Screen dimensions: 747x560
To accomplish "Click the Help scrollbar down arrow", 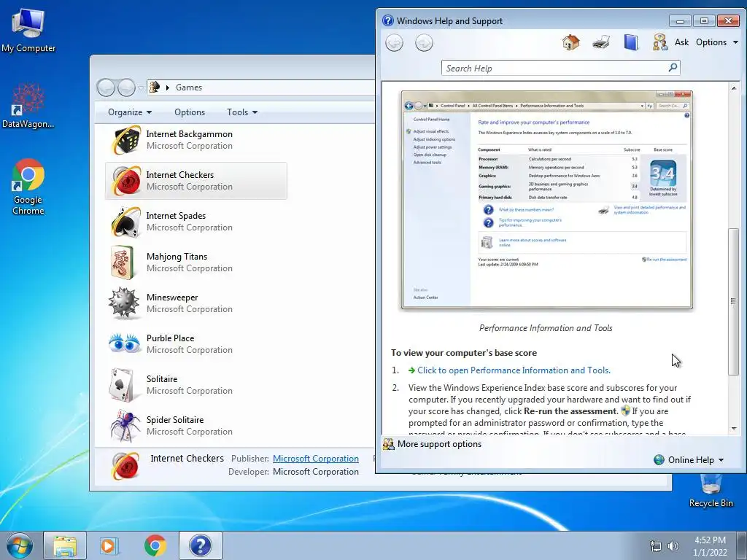I will [x=734, y=429].
